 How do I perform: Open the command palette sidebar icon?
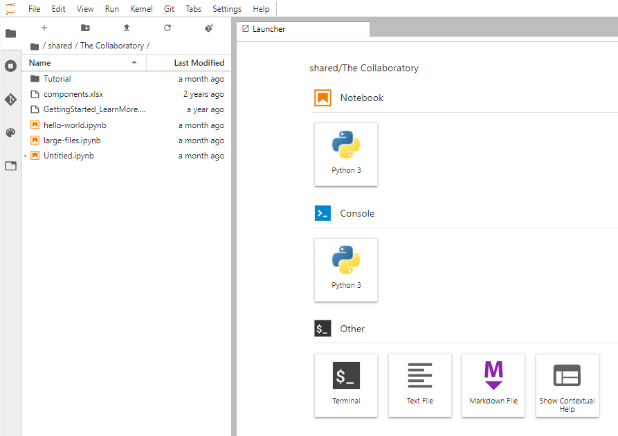click(10, 132)
